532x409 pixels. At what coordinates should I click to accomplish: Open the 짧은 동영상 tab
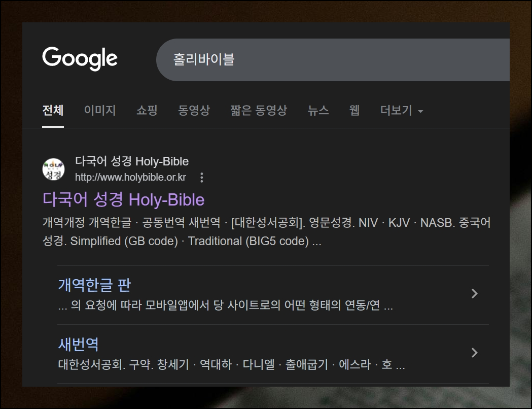point(259,110)
